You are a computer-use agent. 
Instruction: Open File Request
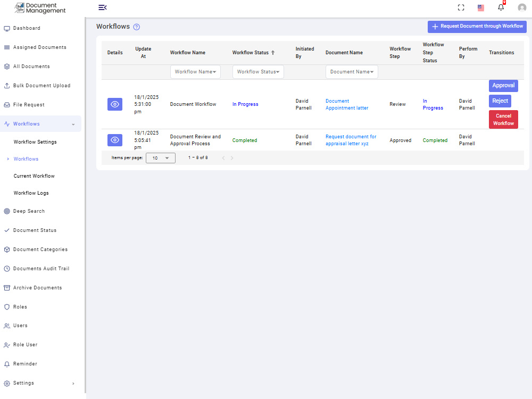point(29,104)
